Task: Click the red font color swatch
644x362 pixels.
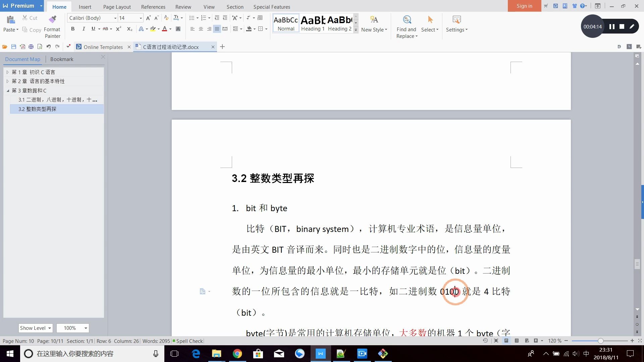Action: [164, 29]
